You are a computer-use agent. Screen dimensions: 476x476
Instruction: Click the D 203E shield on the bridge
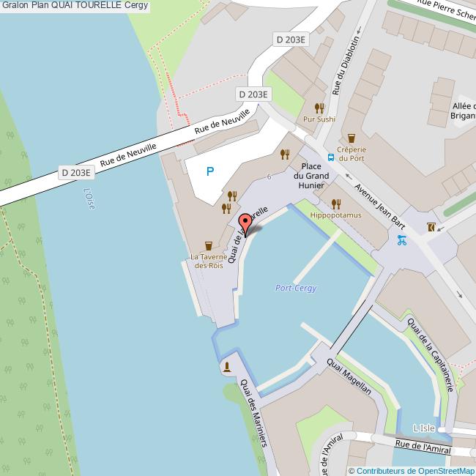click(76, 173)
